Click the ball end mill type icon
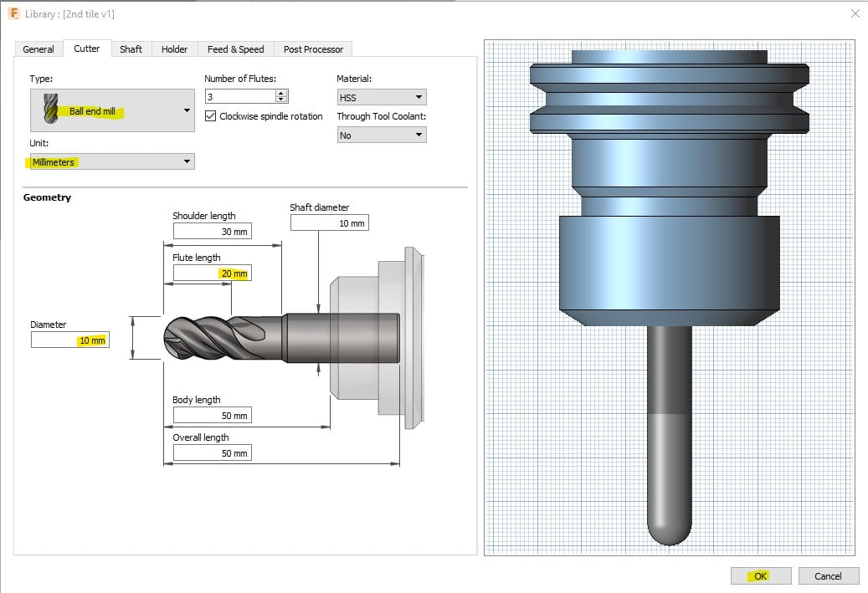The image size is (868, 593). click(51, 110)
